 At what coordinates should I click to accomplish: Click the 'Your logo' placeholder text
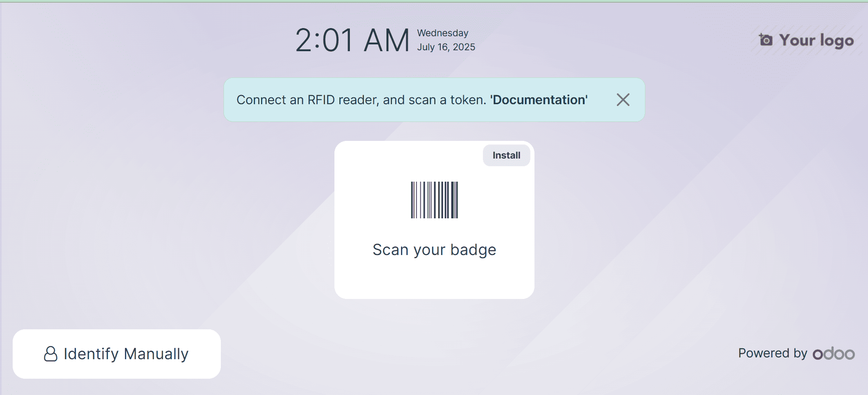click(x=816, y=40)
